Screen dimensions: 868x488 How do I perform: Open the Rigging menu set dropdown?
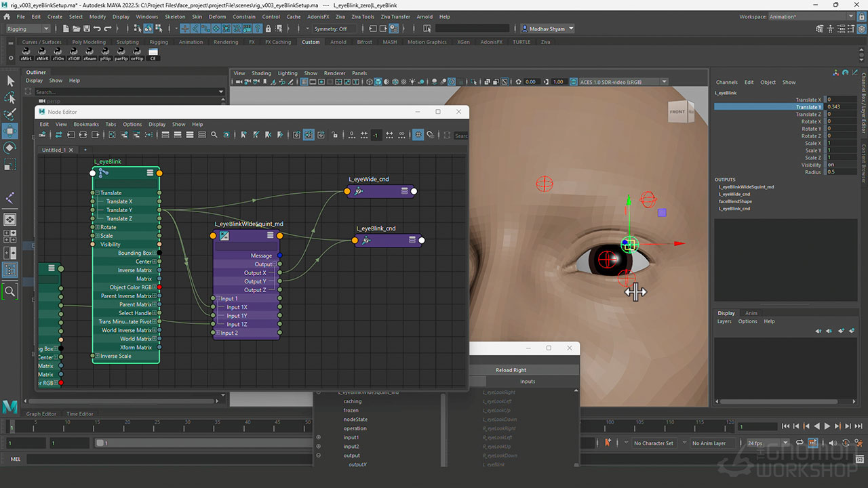pos(28,28)
